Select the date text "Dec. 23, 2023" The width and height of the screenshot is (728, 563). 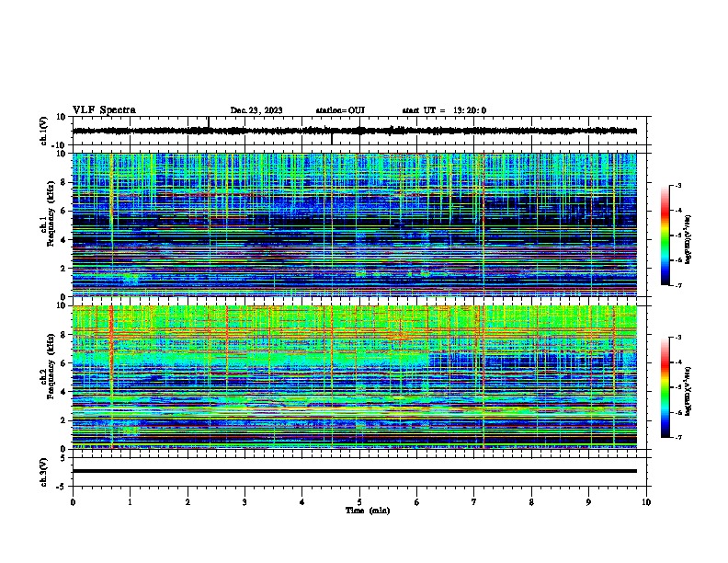(256, 110)
